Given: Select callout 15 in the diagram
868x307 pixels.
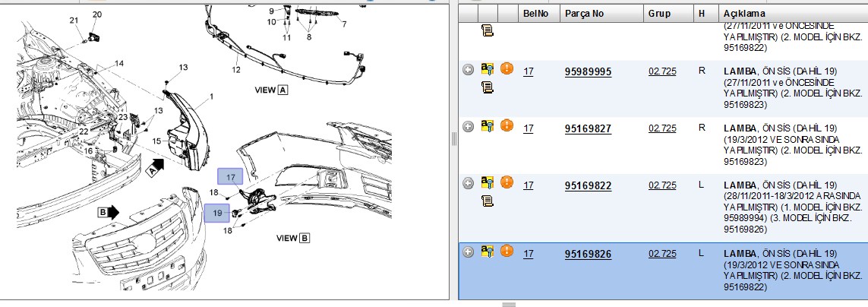Looking at the screenshot, I should [157, 141].
